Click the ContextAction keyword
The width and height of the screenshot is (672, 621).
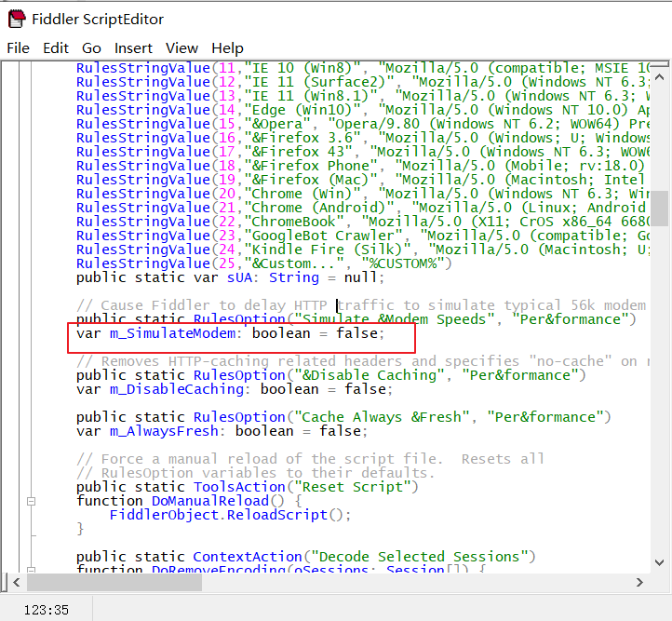[x=248, y=556]
